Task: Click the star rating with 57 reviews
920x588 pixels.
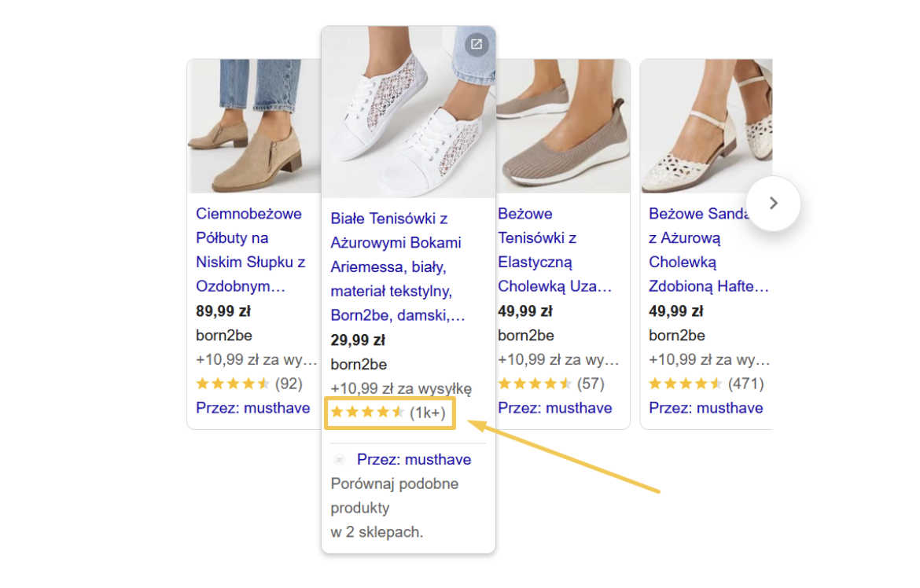Action: (551, 384)
